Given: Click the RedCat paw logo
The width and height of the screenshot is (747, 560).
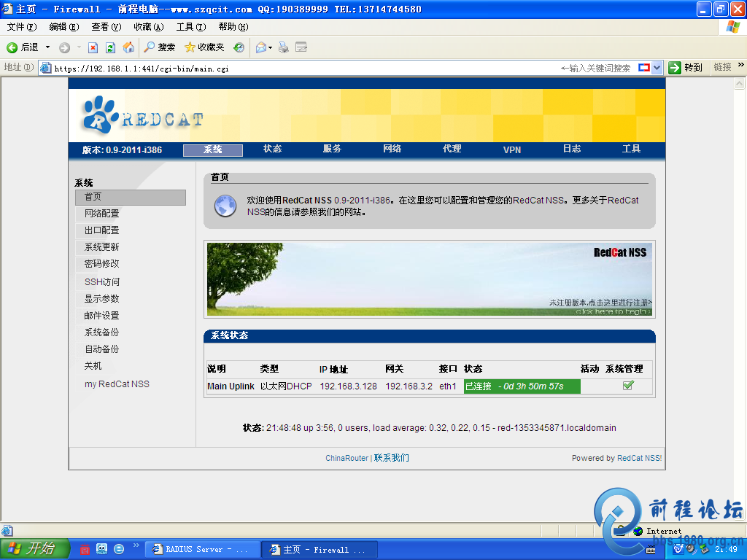Looking at the screenshot, I should click(x=98, y=114).
